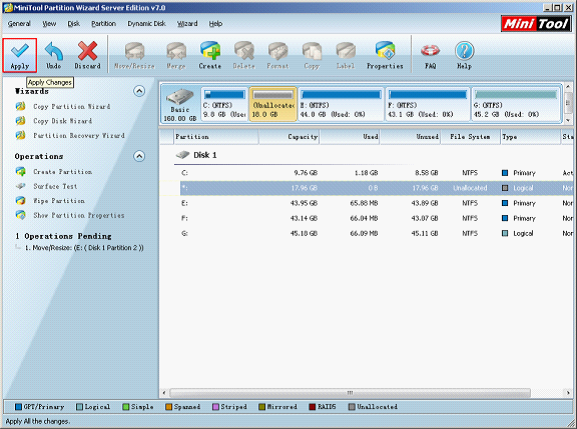577x429 pixels.
Task: Select the G: partition row
Action: (372, 233)
